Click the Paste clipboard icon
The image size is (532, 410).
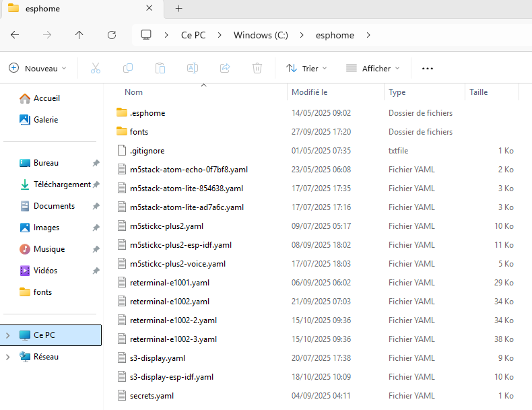coord(160,68)
